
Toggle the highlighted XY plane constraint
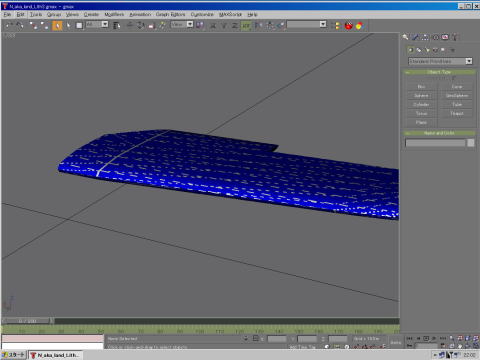pyautogui.click(x=246, y=25)
